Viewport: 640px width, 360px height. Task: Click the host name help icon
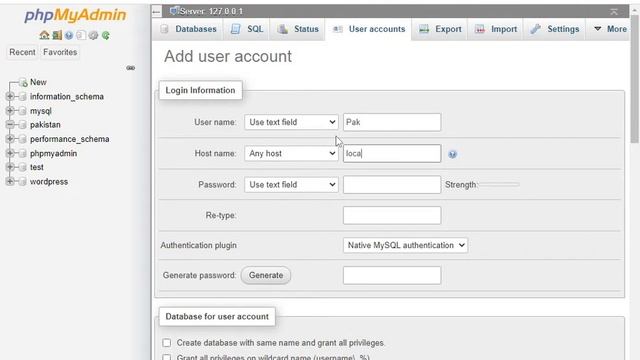452,154
